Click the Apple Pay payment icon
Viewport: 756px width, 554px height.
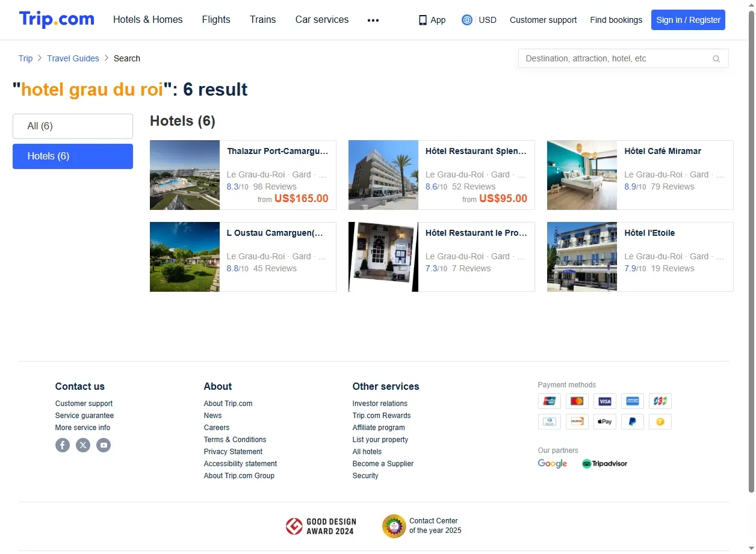click(x=605, y=422)
